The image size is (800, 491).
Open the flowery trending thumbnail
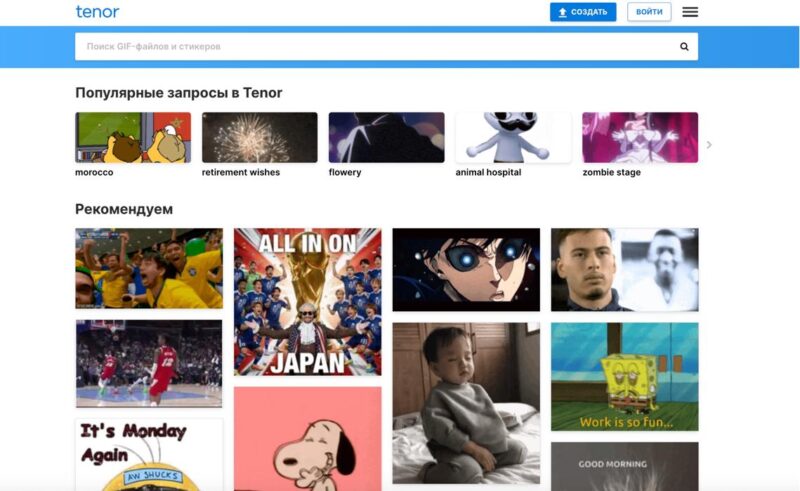(387, 138)
